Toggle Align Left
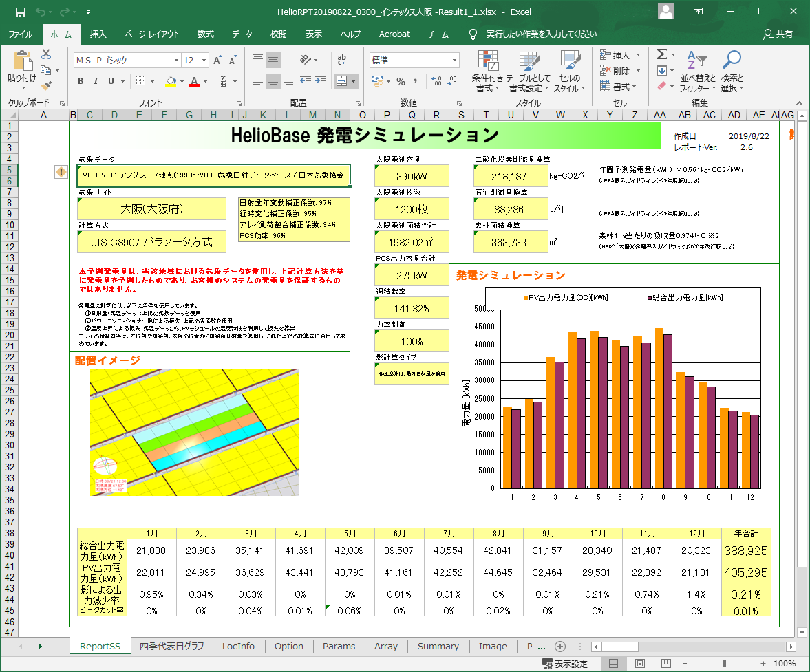Screen dimensions: 810x672 coord(258,81)
